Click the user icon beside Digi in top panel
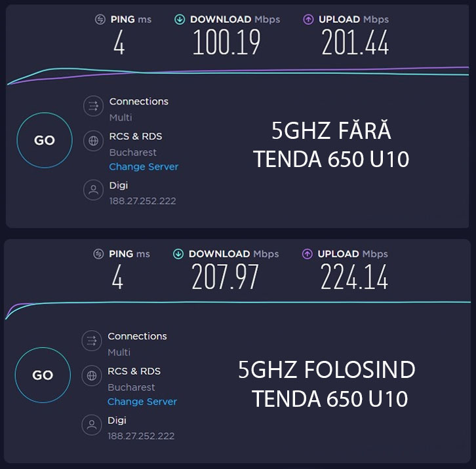The image size is (476, 469). coord(93,190)
